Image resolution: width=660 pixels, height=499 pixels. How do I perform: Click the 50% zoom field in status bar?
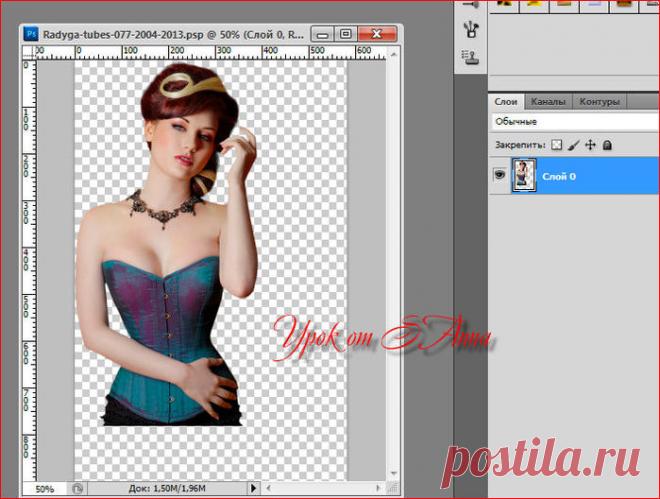pos(45,489)
